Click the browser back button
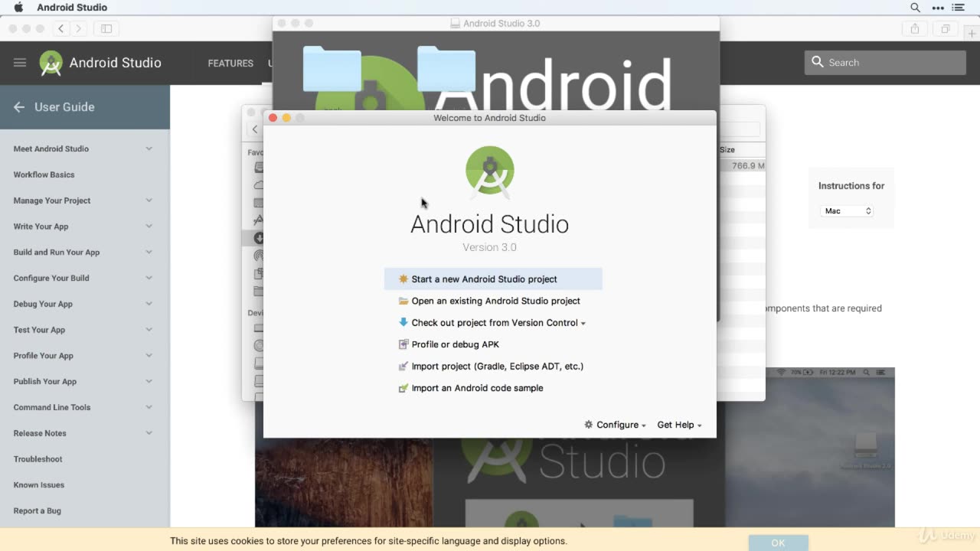The height and width of the screenshot is (551, 980). pos(61,28)
